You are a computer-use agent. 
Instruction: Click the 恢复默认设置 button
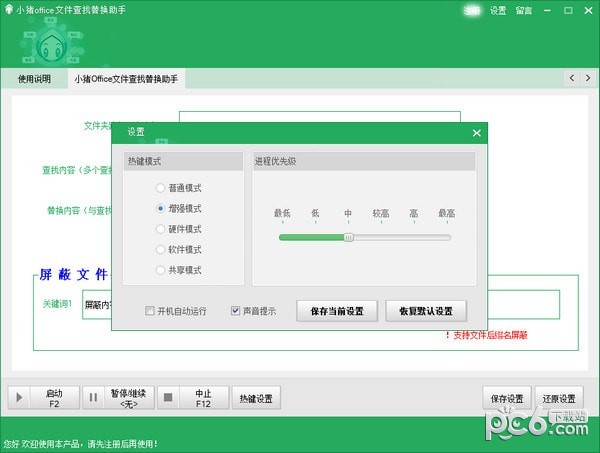coord(426,311)
